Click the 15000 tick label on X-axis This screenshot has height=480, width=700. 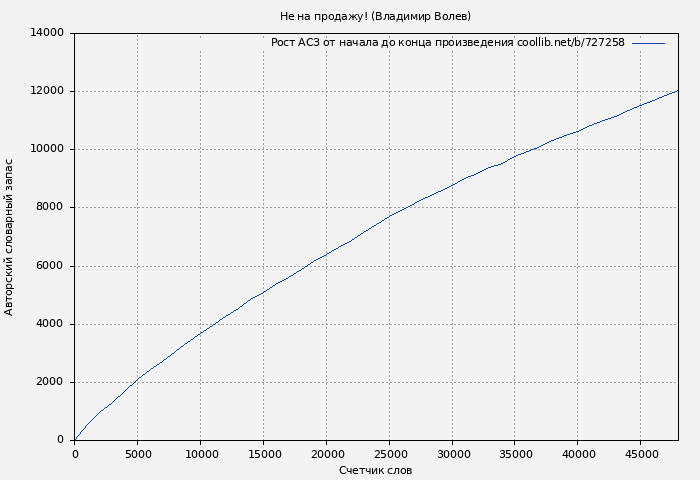(x=263, y=454)
